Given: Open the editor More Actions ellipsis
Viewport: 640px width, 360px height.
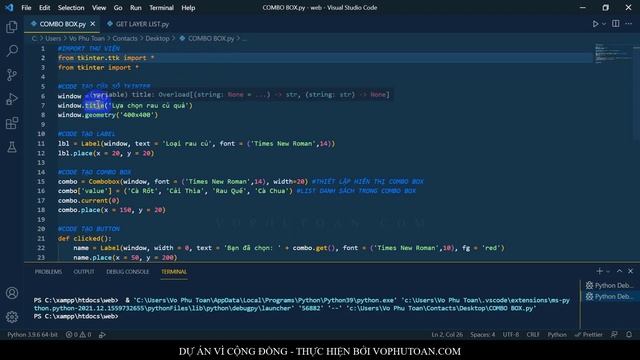Looking at the screenshot, I should [x=629, y=24].
